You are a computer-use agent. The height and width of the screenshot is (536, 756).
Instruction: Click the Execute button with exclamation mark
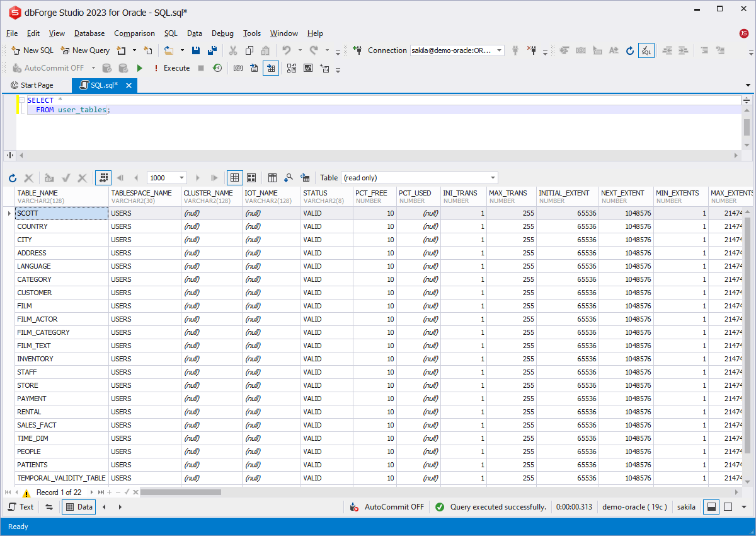click(x=172, y=68)
